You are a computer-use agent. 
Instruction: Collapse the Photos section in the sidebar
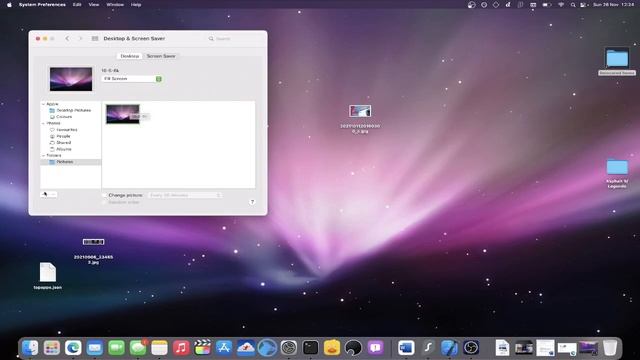point(43,123)
